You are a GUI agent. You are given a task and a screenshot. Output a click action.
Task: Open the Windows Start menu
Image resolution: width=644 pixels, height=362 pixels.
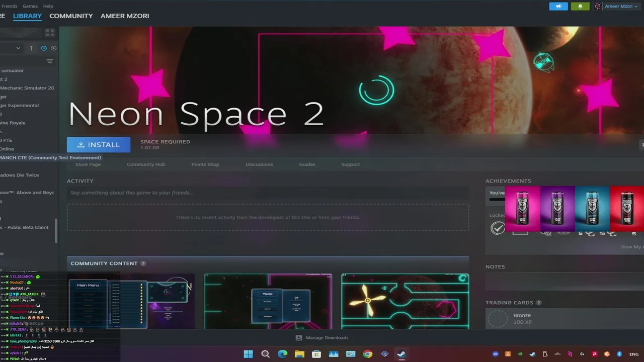[248, 354]
